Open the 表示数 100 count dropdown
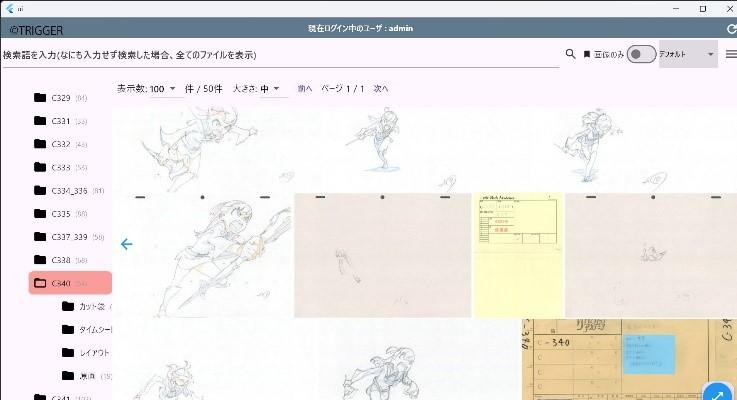 [162, 89]
